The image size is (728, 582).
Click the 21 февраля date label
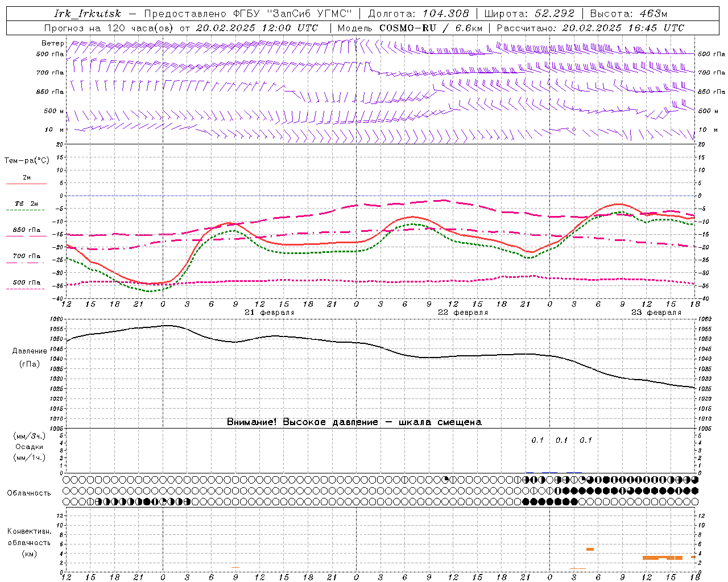coord(269,313)
